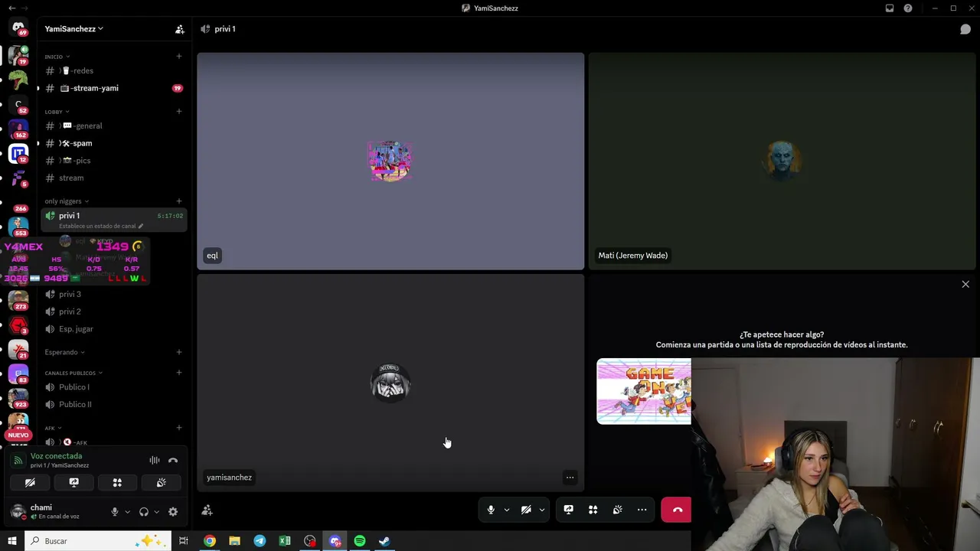Invite friends icon below the video grid
This screenshot has width=980, height=551.
tap(207, 510)
